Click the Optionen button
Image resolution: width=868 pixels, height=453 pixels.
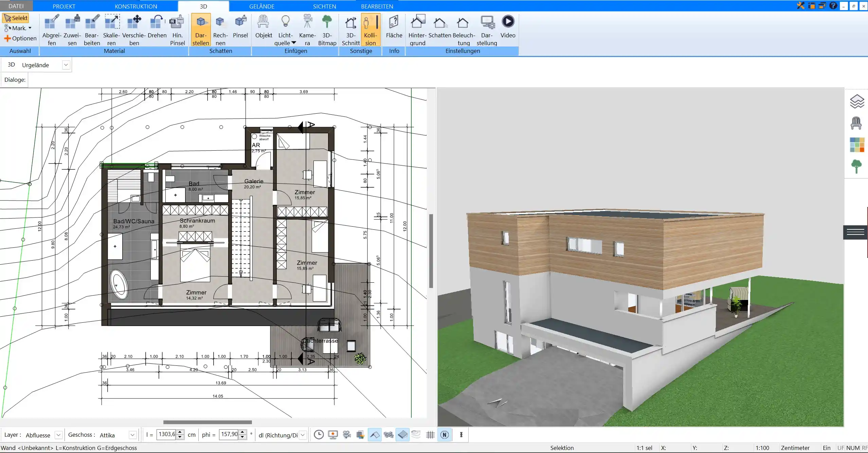pos(20,38)
